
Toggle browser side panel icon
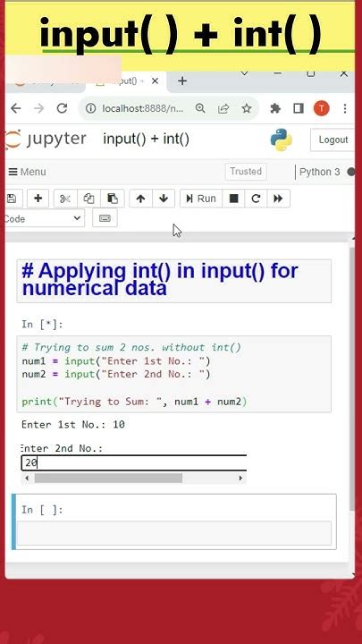pyautogui.click(x=299, y=108)
